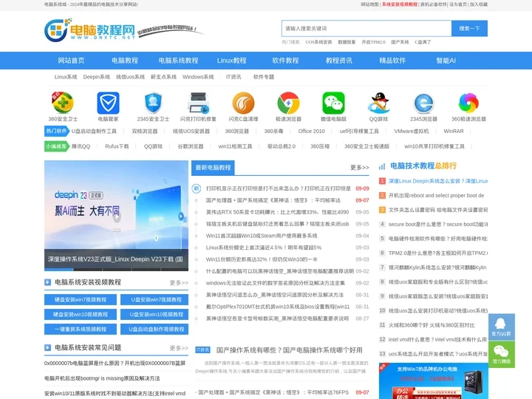Open 网站首页 in the main navigation

pos(71,61)
